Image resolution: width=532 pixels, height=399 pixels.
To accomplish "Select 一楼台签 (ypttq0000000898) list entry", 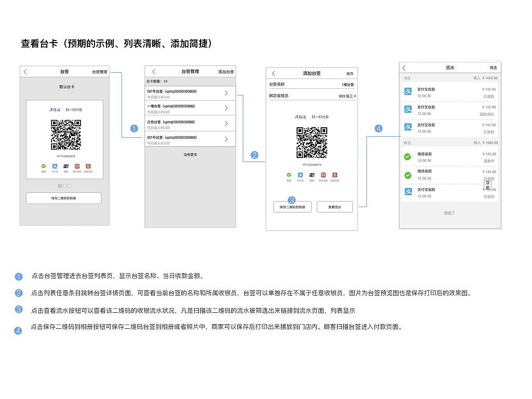I will pos(190,109).
